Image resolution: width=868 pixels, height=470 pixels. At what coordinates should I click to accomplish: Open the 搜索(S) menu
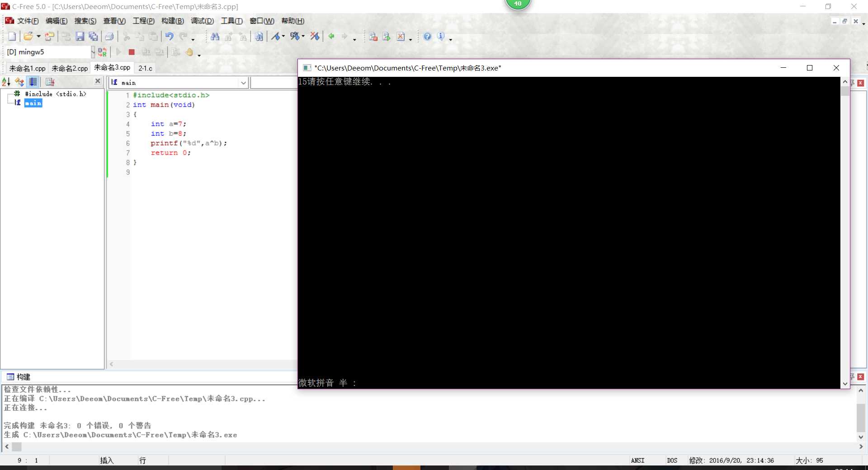pos(85,21)
